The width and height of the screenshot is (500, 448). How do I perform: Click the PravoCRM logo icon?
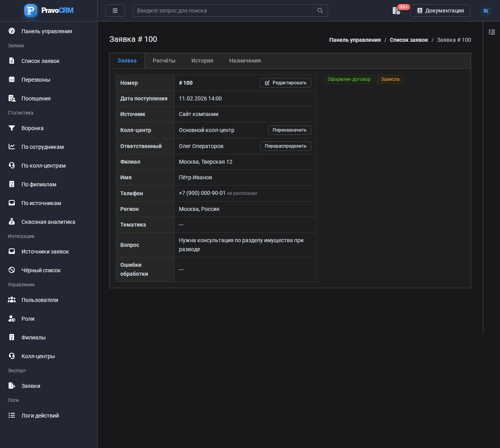pos(31,11)
